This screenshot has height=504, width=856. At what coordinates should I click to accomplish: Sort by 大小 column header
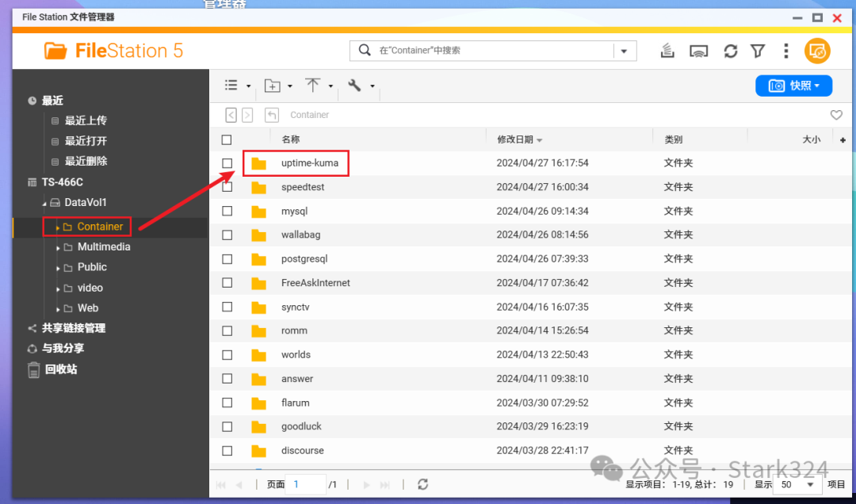(812, 139)
